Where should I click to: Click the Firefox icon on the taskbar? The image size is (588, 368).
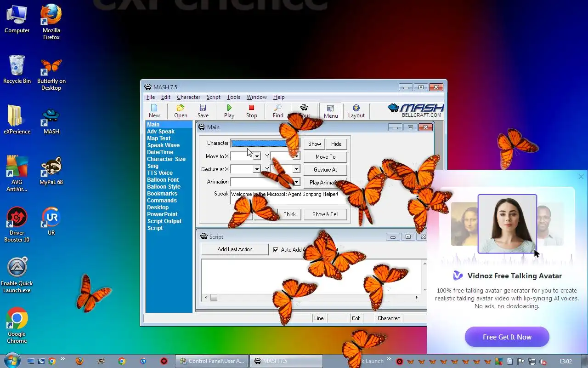79,361
